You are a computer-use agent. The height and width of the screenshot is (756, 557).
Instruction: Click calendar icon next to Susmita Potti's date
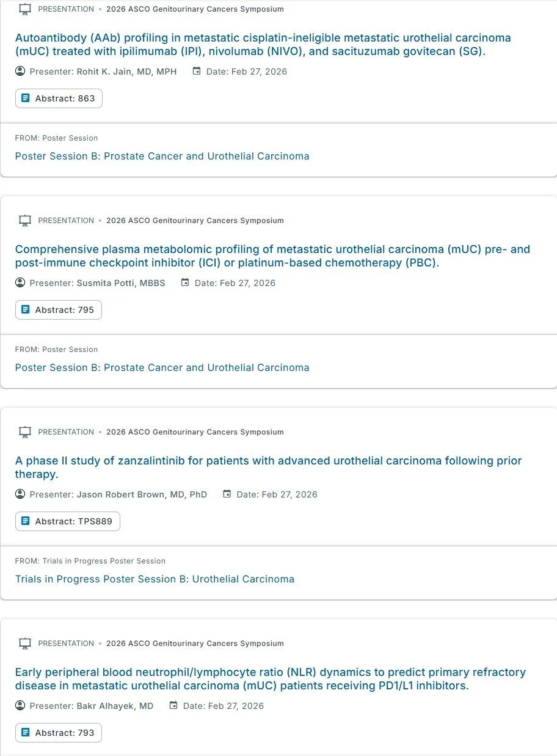point(185,283)
